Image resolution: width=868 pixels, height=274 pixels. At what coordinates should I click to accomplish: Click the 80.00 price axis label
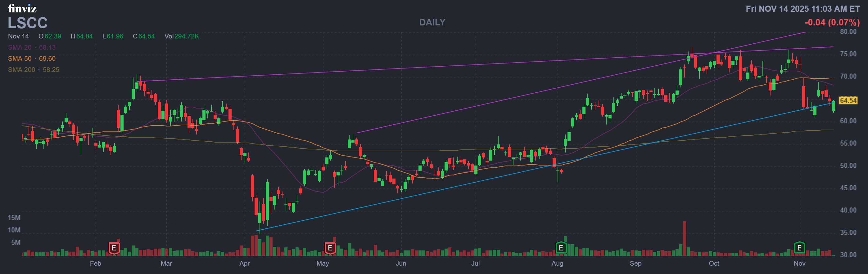848,32
